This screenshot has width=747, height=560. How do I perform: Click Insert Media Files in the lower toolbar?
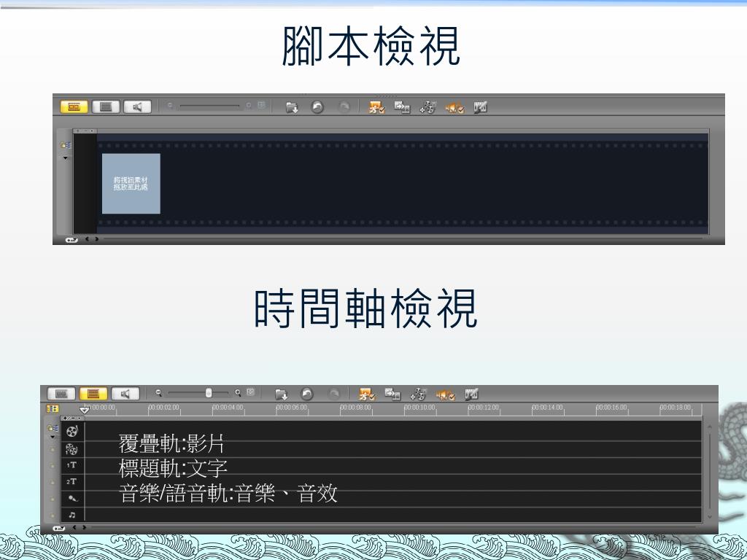click(281, 394)
